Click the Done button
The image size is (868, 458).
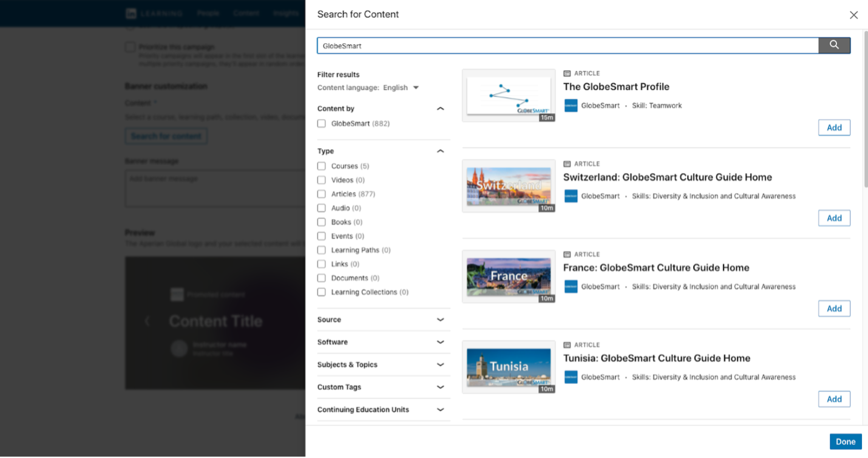(846, 442)
